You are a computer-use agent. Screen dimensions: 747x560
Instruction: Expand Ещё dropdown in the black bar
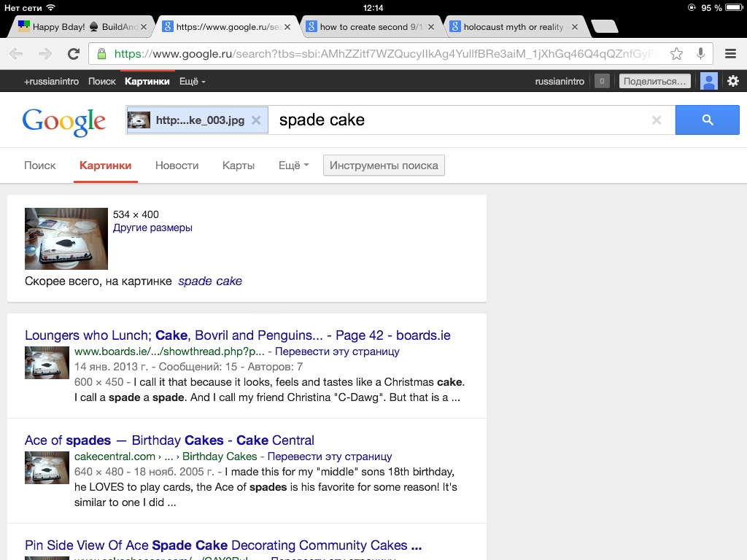(193, 82)
